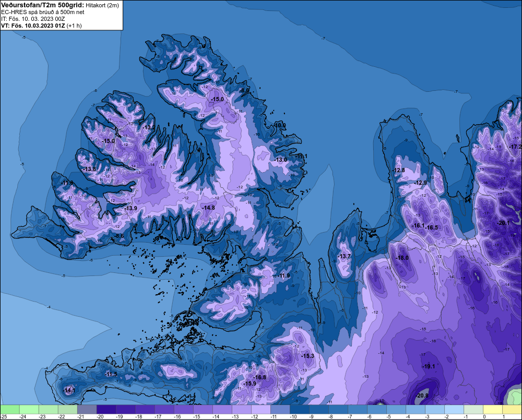Click the -14.1 temperature reading
Viewport: 522px width, 420px height.
click(x=69, y=390)
